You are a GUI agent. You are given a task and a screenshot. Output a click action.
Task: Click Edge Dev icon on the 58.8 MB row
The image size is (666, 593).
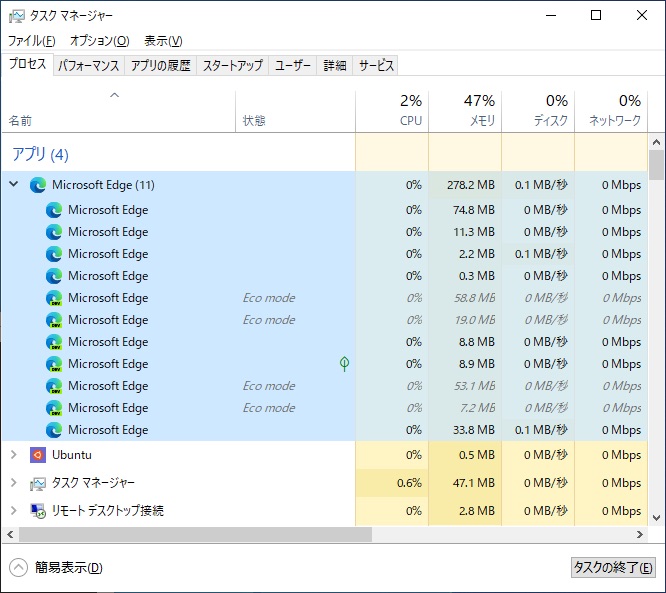54,298
